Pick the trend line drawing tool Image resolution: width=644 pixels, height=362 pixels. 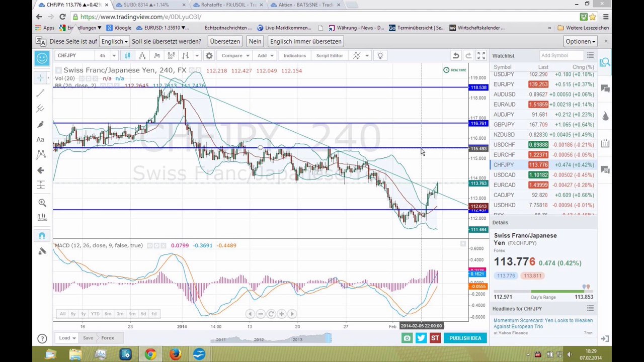pos(41,93)
